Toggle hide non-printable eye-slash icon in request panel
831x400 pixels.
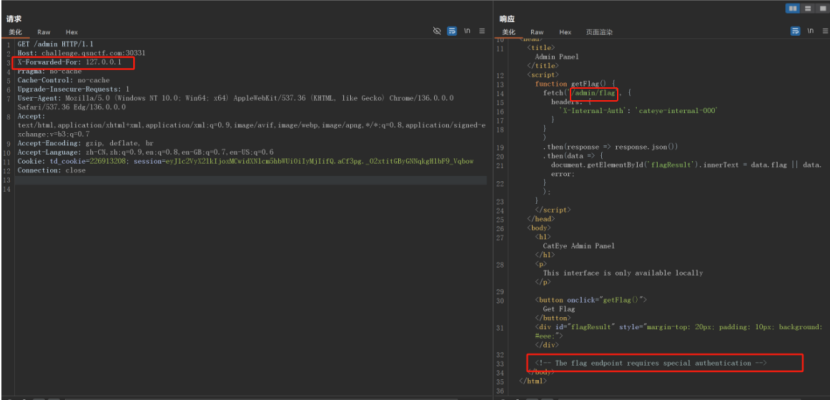[437, 31]
